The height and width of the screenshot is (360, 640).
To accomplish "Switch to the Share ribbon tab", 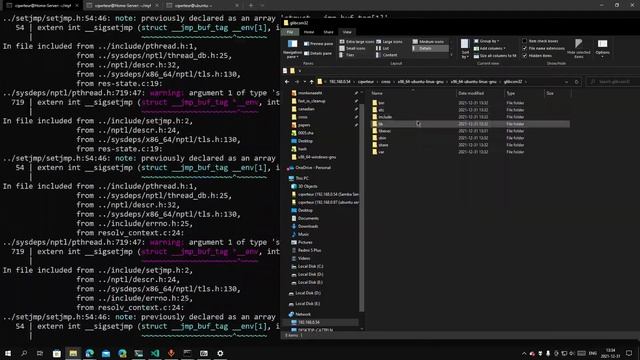I will pyautogui.click(x=329, y=32).
